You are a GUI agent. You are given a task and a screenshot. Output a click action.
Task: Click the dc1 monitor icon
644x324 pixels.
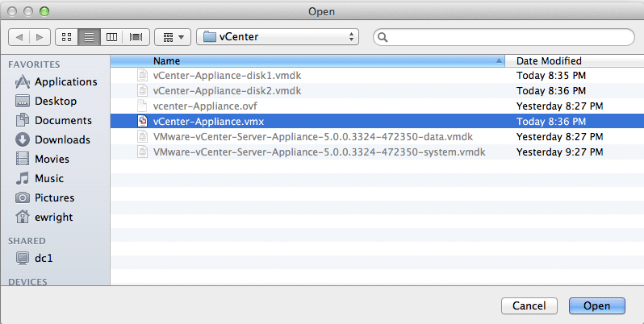22,259
